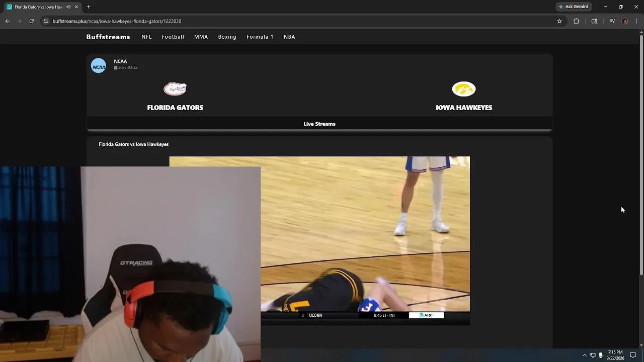Select the Live Streams tab
Image resolution: width=644 pixels, height=362 pixels.
pyautogui.click(x=319, y=124)
